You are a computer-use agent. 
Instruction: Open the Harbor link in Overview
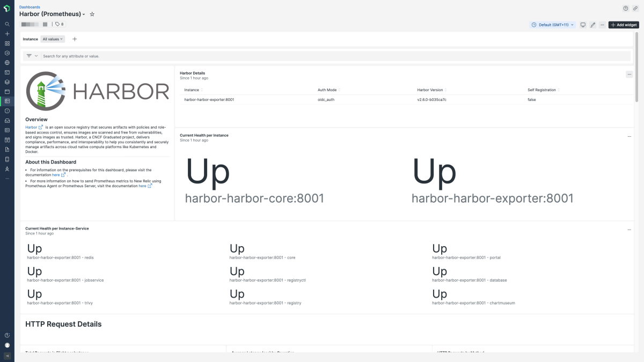tap(34, 127)
